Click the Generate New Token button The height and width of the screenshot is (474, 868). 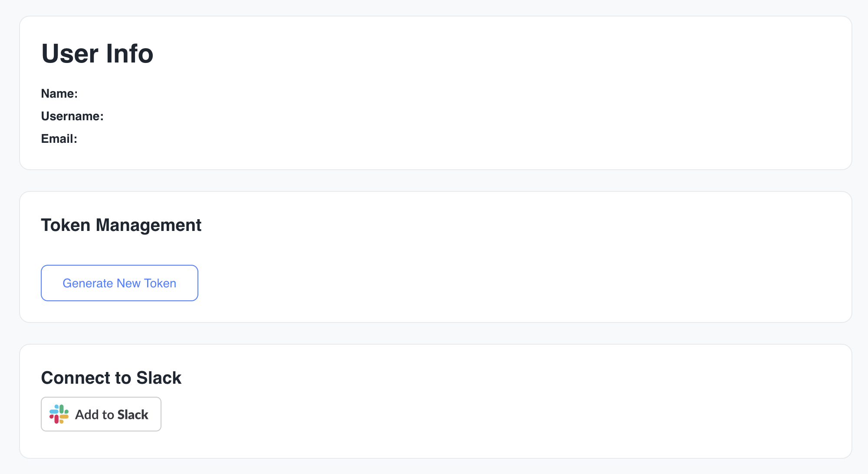coord(119,283)
